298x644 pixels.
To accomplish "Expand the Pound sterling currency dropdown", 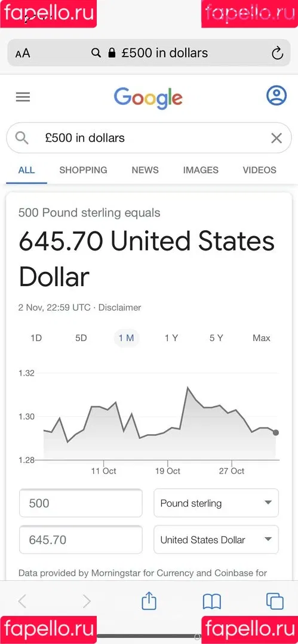I will click(216, 503).
